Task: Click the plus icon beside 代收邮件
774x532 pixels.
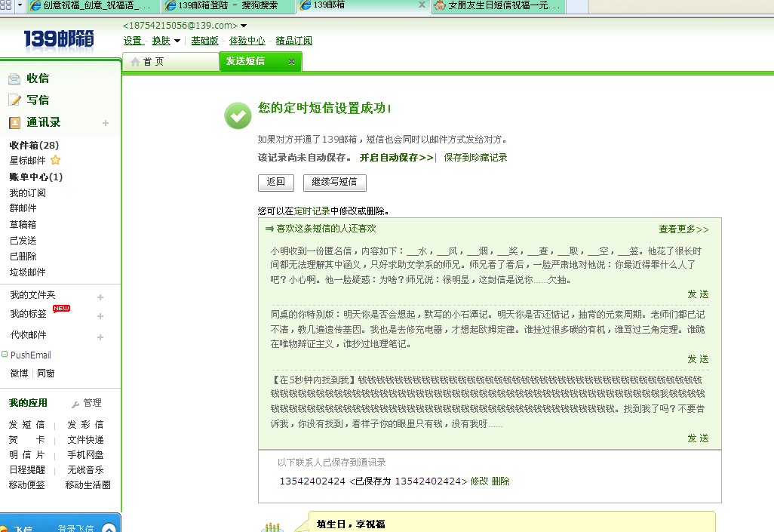Action: pyautogui.click(x=100, y=337)
